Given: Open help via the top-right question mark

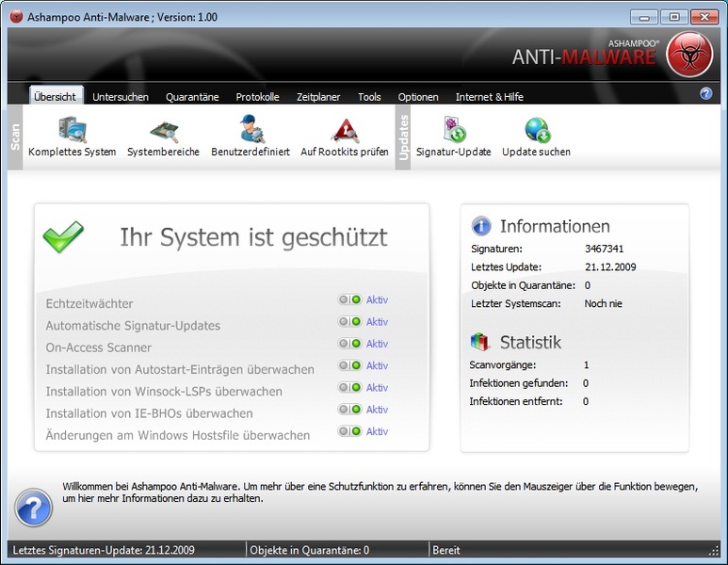Looking at the screenshot, I should click(x=706, y=94).
